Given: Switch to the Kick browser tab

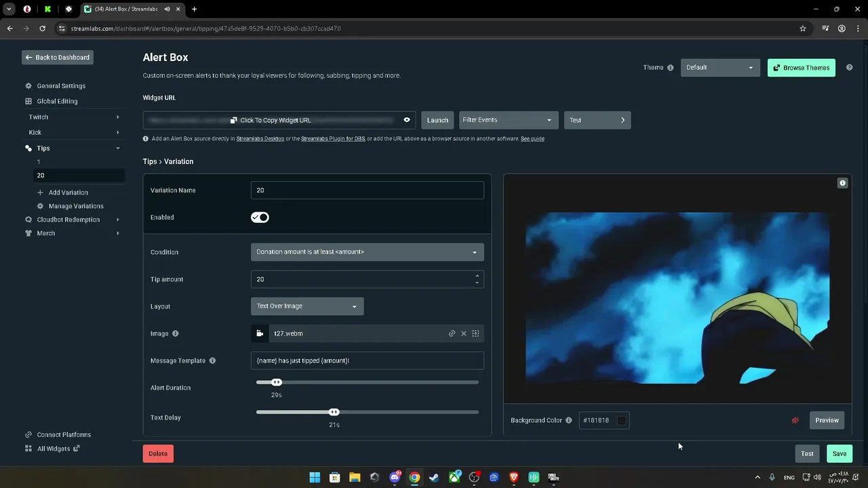Looking at the screenshot, I should [47, 9].
